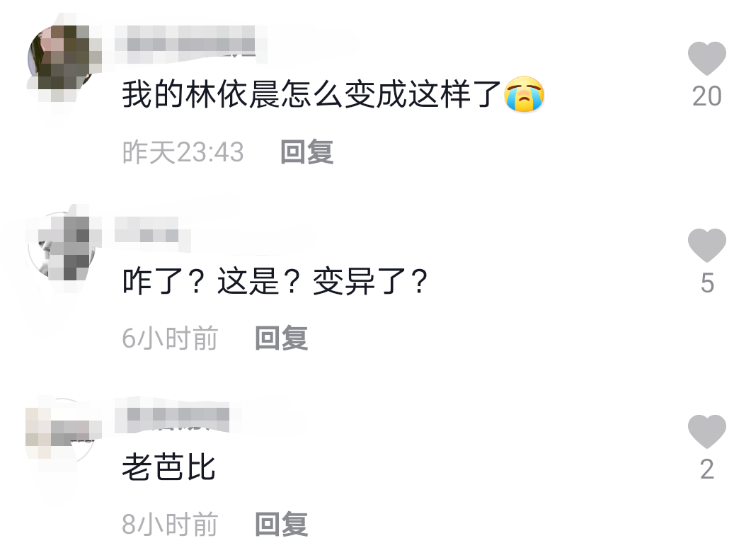Select the comment text '老芭比'

pos(168,467)
